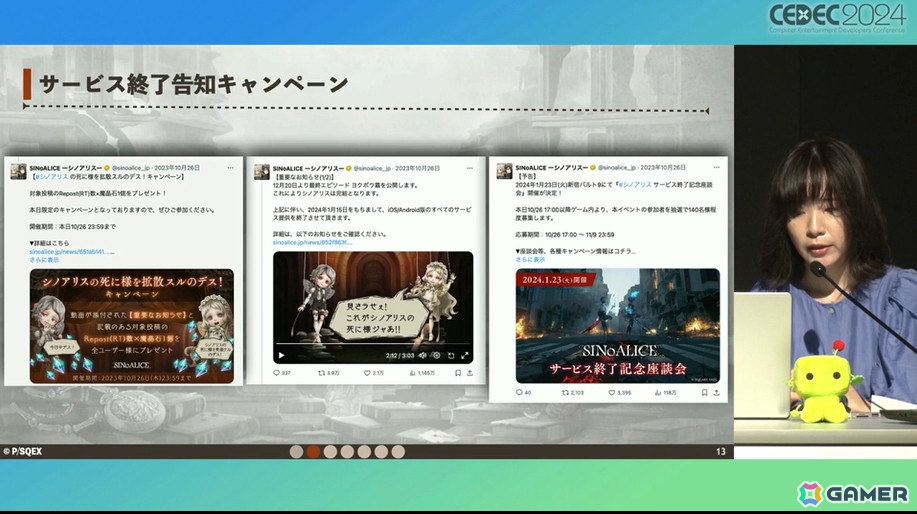917x514 pixels.
Task: Click the verified badge on the right tweet
Action: pos(592,167)
